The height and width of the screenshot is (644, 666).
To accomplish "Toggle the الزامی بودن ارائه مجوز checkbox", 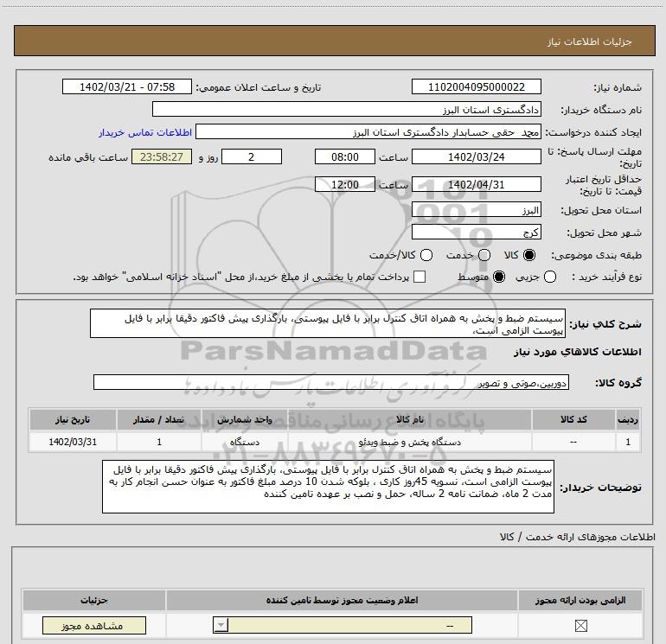I will click(x=580, y=626).
